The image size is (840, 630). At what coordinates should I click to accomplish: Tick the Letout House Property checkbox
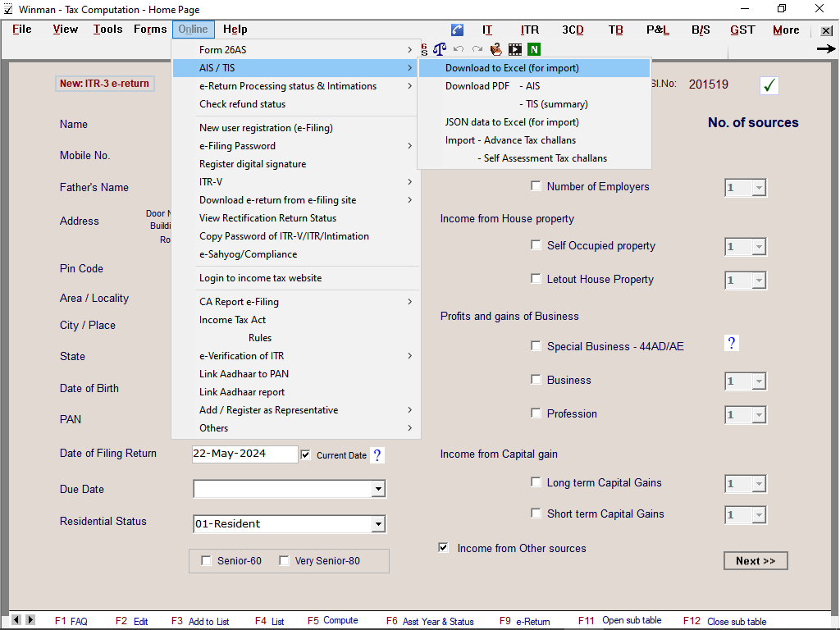536,279
